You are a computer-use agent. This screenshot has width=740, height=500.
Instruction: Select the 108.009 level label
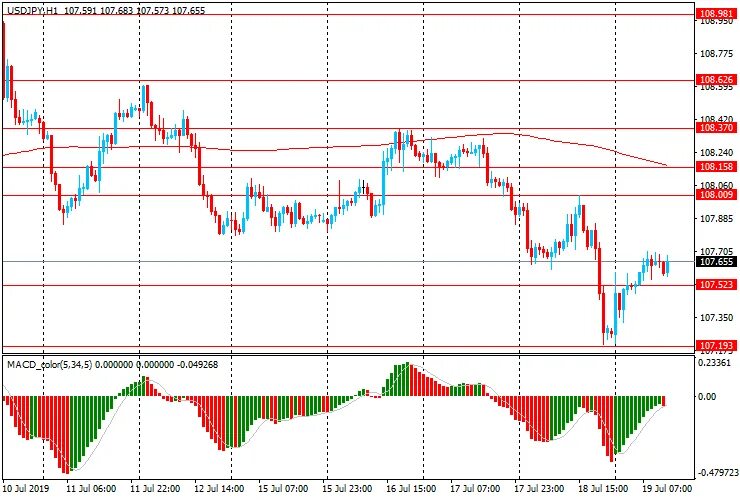pyautogui.click(x=716, y=195)
